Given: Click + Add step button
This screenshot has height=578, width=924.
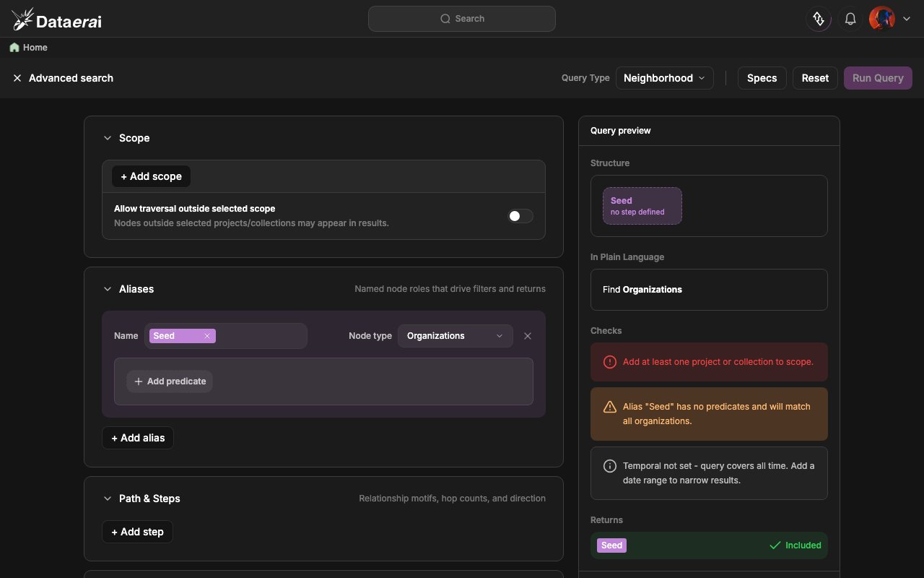Looking at the screenshot, I should tap(137, 532).
